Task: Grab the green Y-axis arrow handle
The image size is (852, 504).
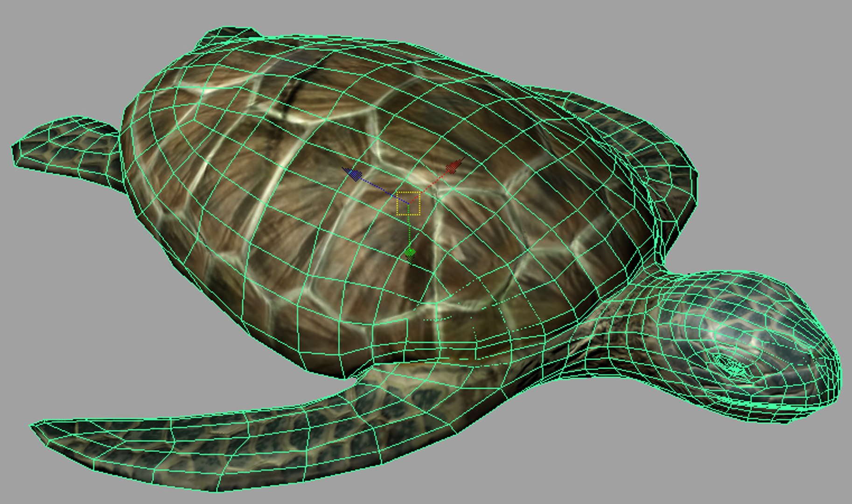Action: [410, 253]
